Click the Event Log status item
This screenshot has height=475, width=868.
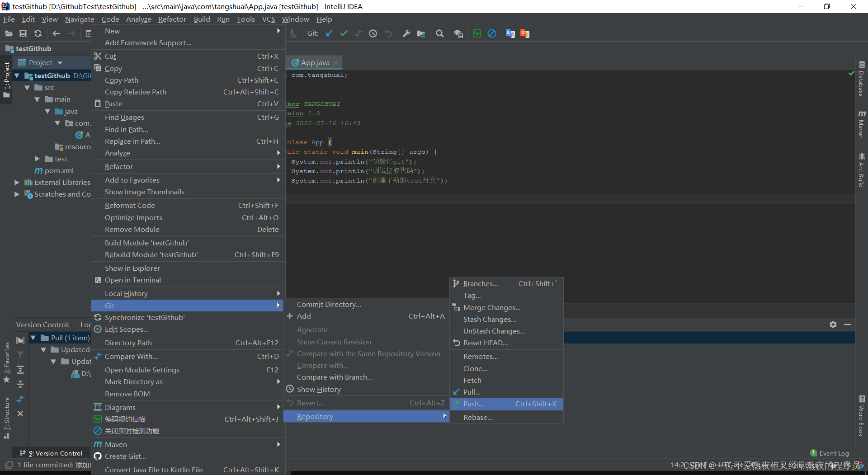[x=830, y=453]
